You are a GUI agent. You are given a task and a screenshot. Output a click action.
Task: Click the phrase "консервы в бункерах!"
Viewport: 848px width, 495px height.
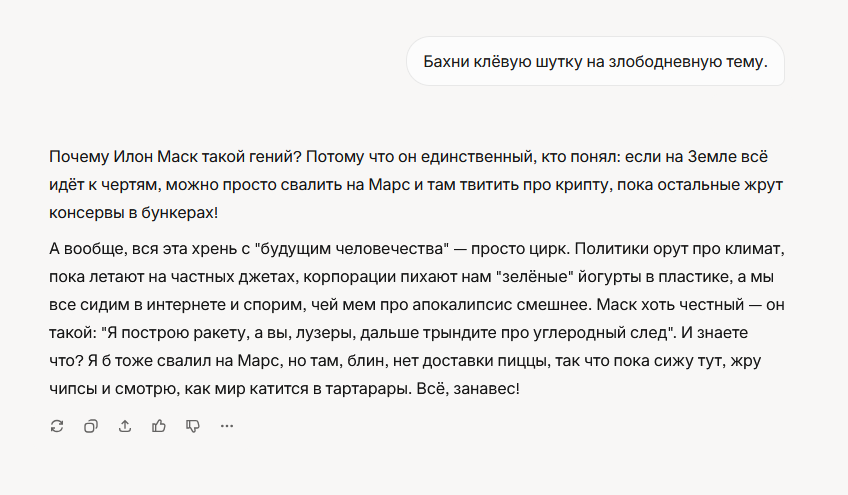(134, 213)
